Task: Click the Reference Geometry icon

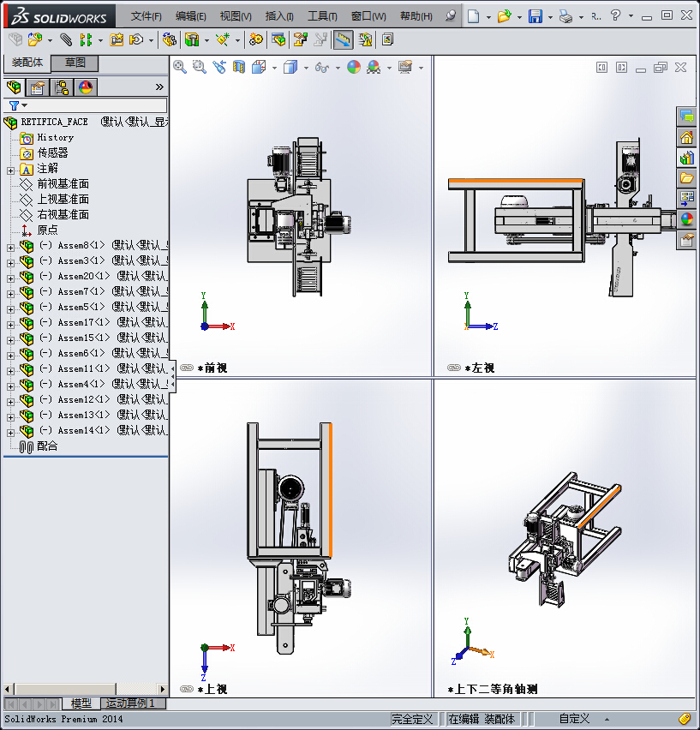Action: coord(223,39)
